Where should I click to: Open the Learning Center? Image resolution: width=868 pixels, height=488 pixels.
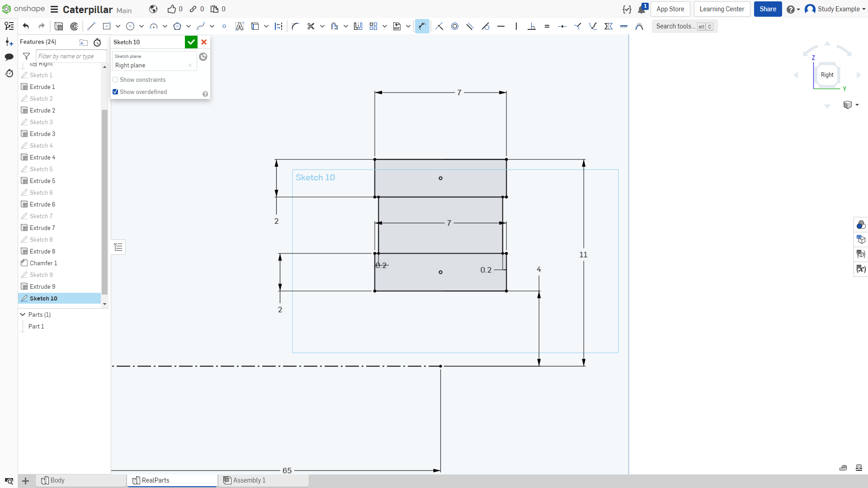pos(722,9)
